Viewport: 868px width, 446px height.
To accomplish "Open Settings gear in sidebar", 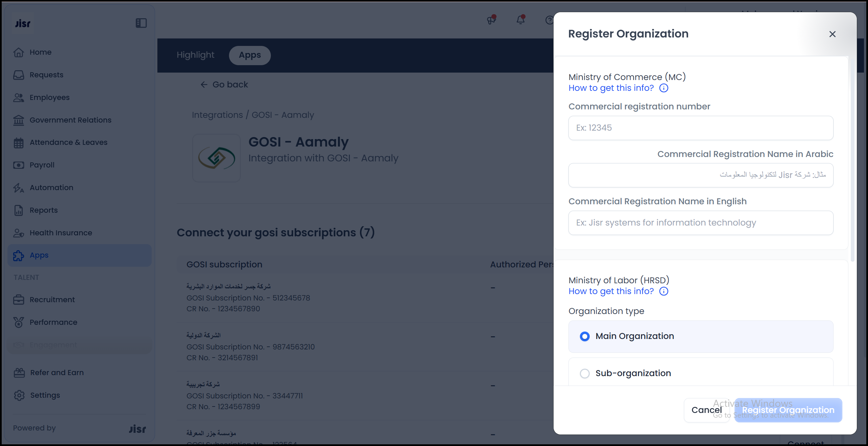I will click(20, 395).
